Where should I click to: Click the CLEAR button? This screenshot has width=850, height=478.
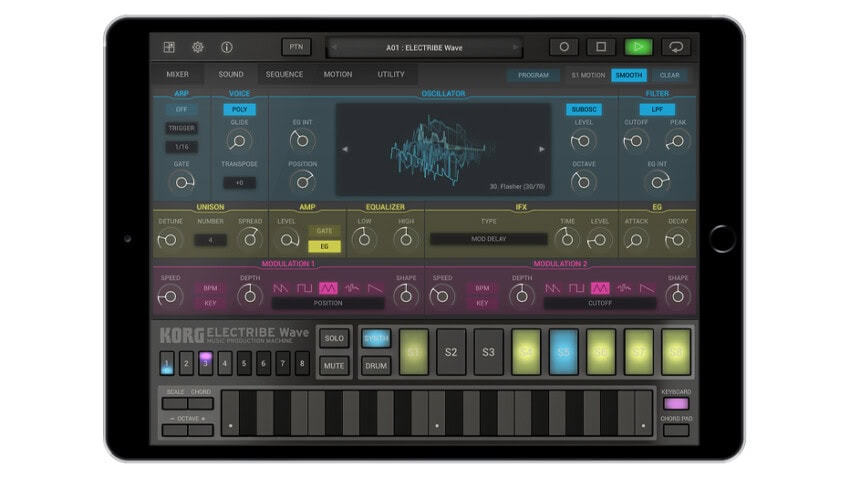669,75
